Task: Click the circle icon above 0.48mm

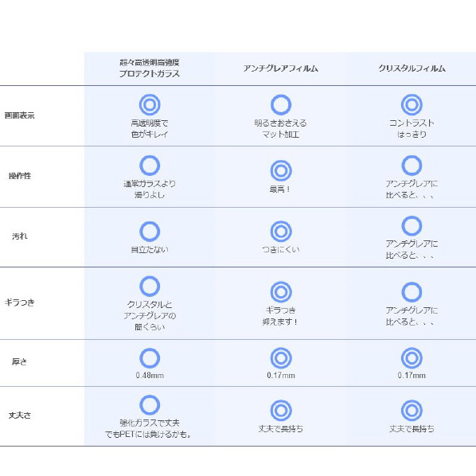Action: coord(150,358)
